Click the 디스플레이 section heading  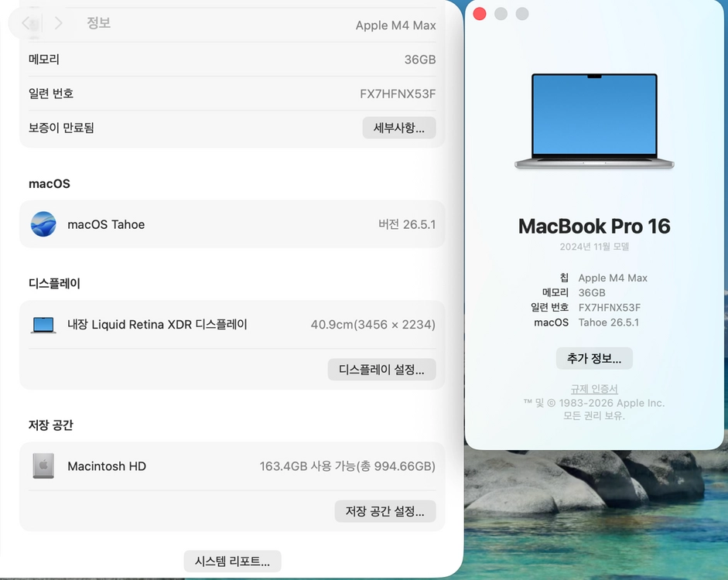tap(54, 283)
